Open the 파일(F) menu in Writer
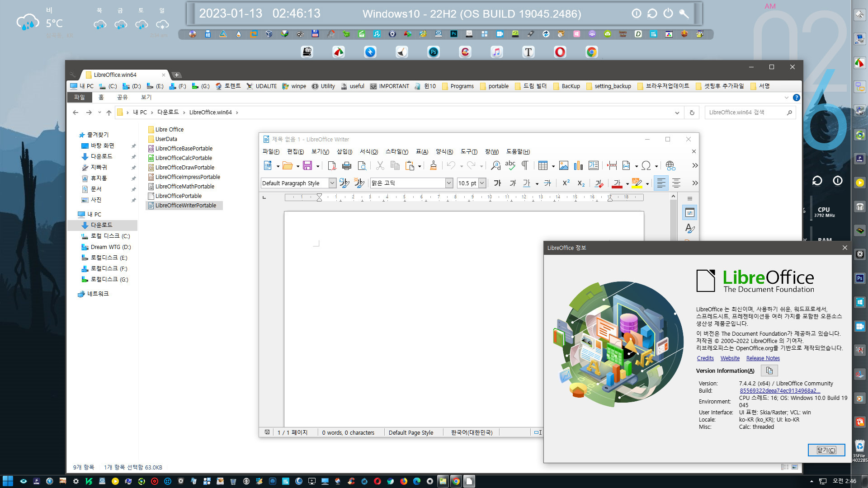Viewport: 868px width, 488px height. 271,152
